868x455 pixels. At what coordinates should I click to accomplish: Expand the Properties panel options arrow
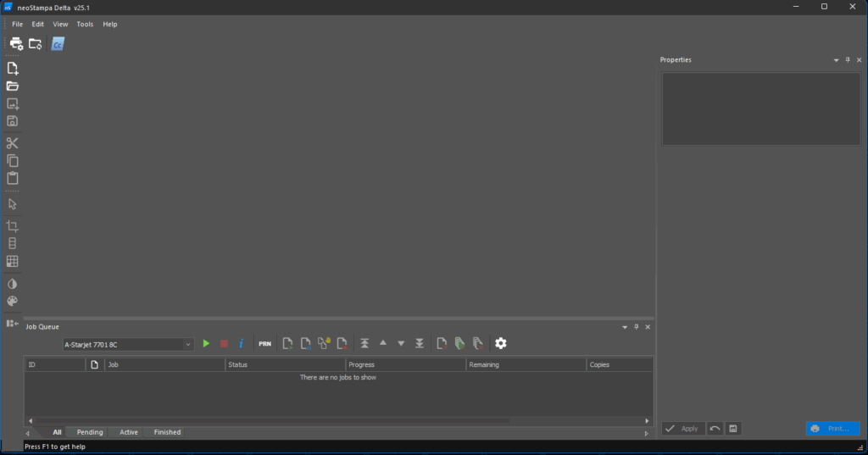836,60
